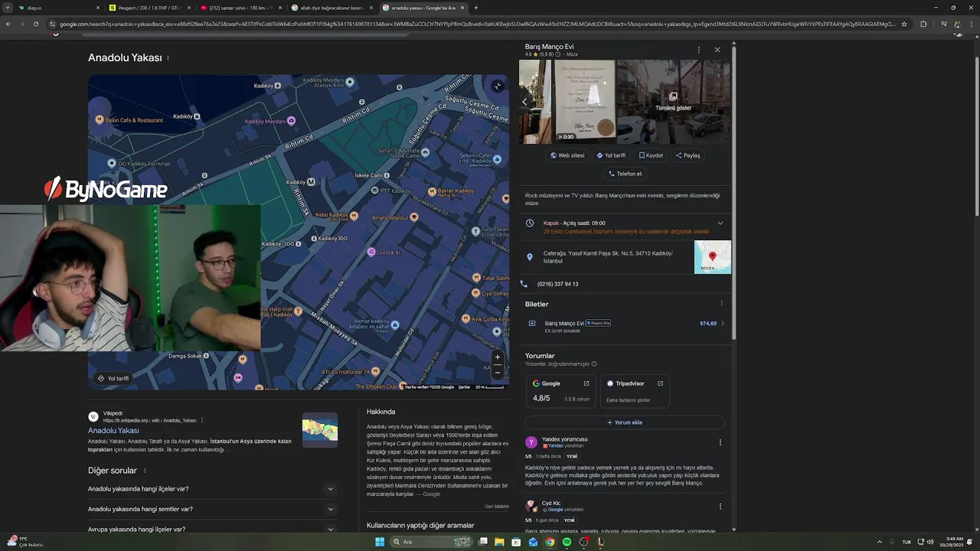Click the PTT Kadıköy map marker
This screenshot has width=980, height=551.
pos(374,191)
